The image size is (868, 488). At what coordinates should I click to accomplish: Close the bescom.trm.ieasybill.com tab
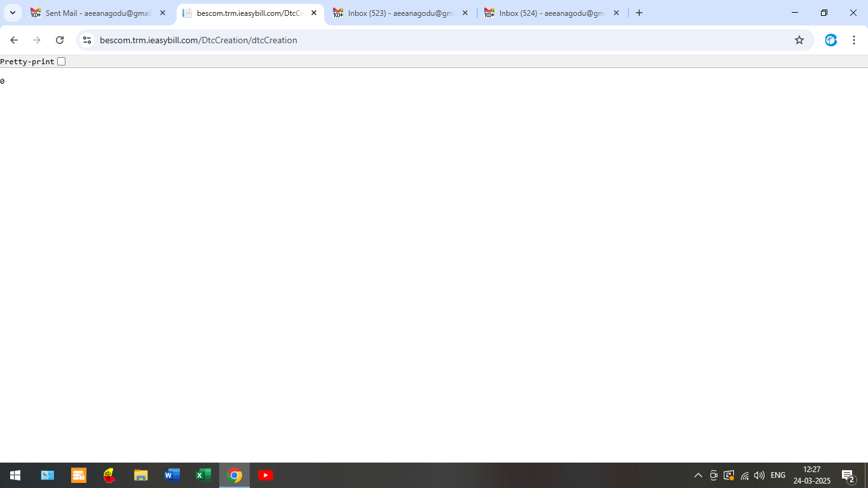click(x=314, y=13)
